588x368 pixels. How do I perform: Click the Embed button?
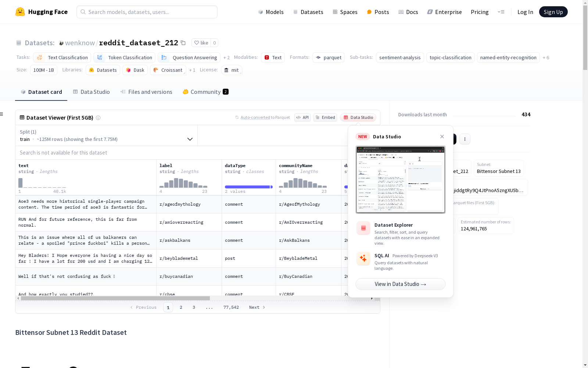click(325, 117)
